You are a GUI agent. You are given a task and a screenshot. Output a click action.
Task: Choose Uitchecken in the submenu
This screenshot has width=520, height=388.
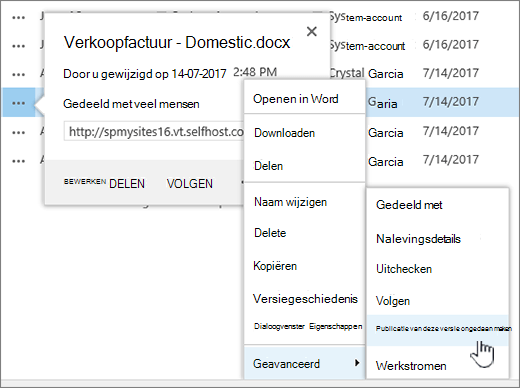tap(404, 269)
